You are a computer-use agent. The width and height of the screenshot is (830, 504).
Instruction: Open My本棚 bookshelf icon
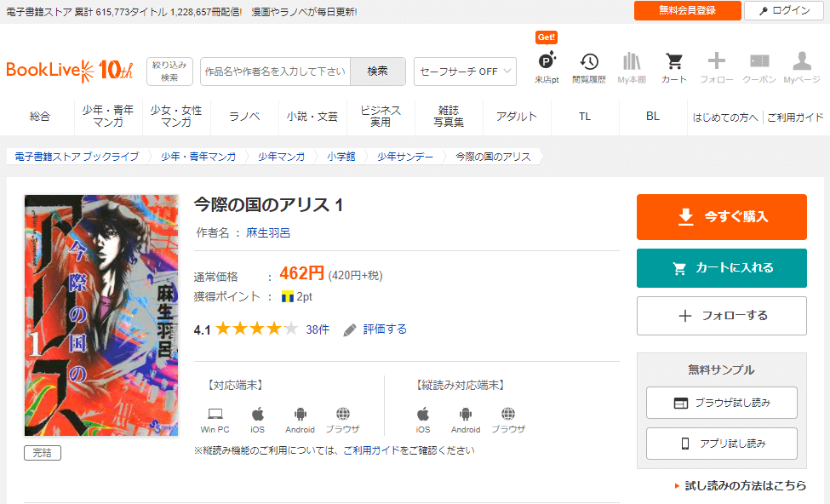pos(631,62)
